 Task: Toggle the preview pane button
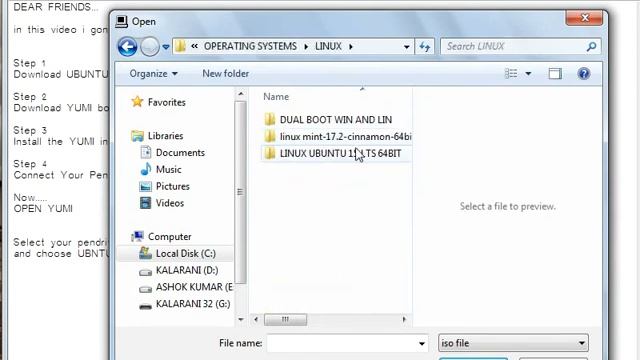(x=555, y=73)
